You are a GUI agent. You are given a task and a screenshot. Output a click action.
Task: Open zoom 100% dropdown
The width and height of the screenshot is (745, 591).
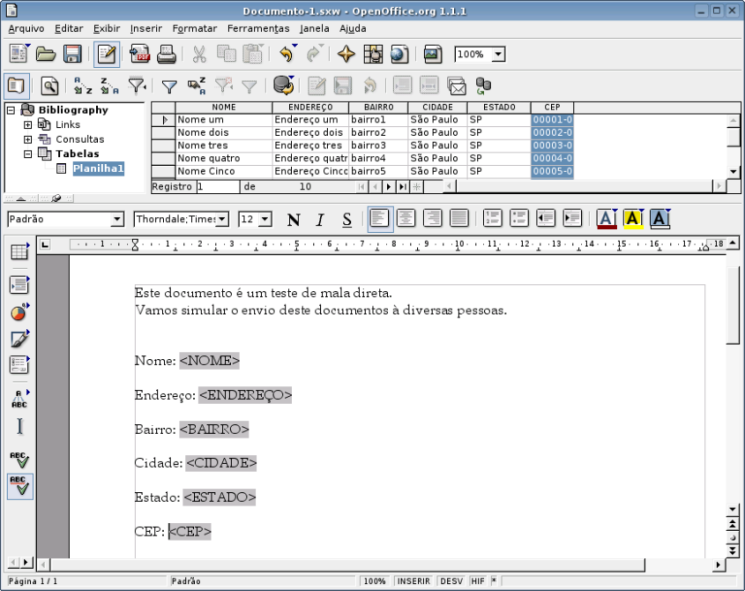[498, 54]
